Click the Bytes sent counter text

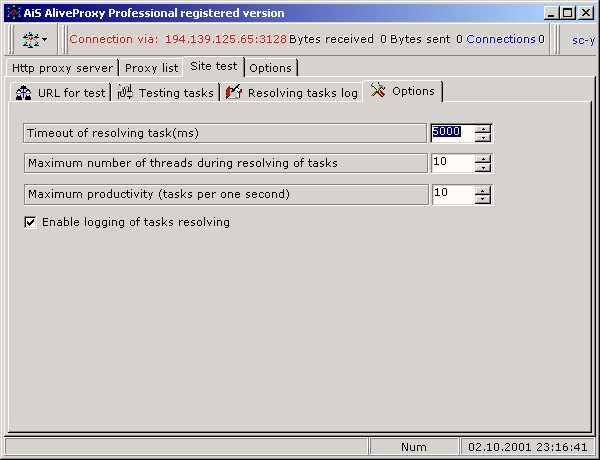tap(426, 39)
